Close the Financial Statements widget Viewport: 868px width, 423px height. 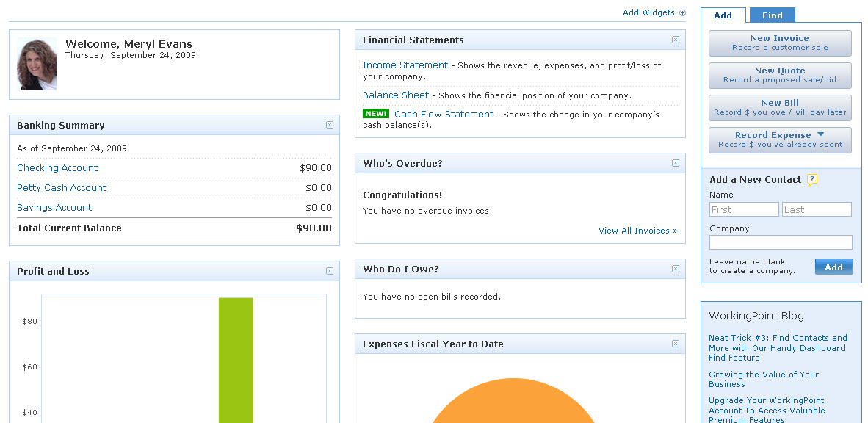click(x=676, y=40)
